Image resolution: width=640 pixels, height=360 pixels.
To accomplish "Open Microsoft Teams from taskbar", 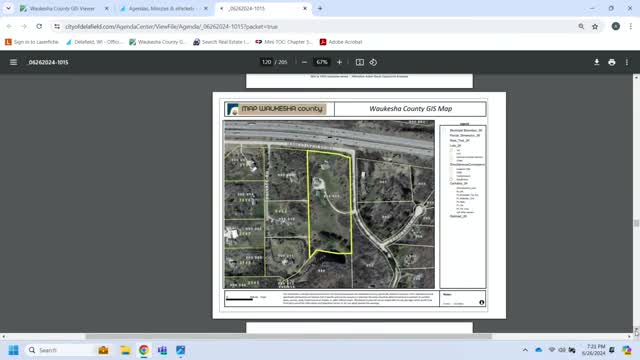I will [162, 350].
